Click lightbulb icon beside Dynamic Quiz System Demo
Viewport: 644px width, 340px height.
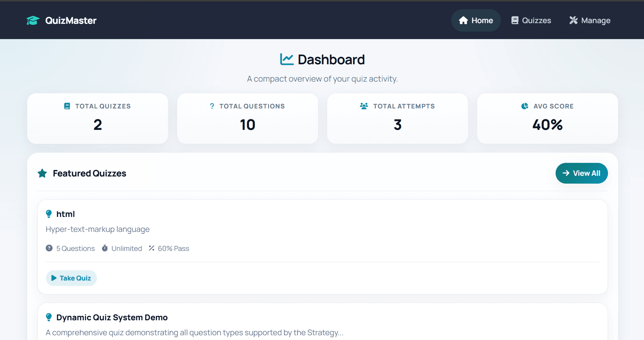point(49,317)
